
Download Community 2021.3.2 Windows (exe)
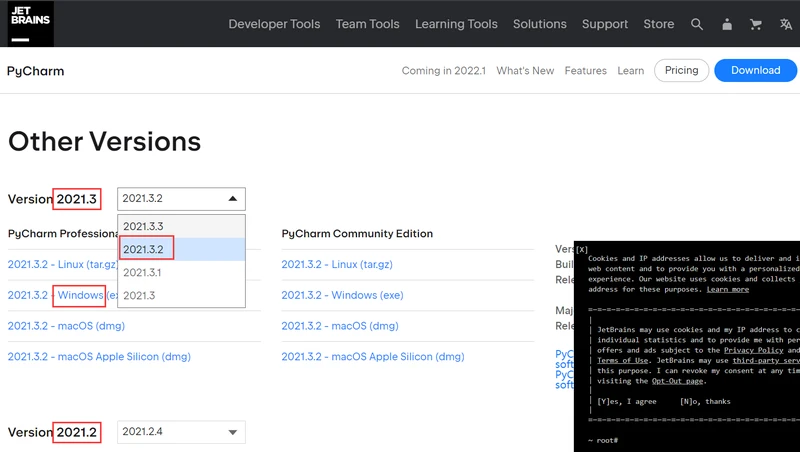tap(342, 295)
